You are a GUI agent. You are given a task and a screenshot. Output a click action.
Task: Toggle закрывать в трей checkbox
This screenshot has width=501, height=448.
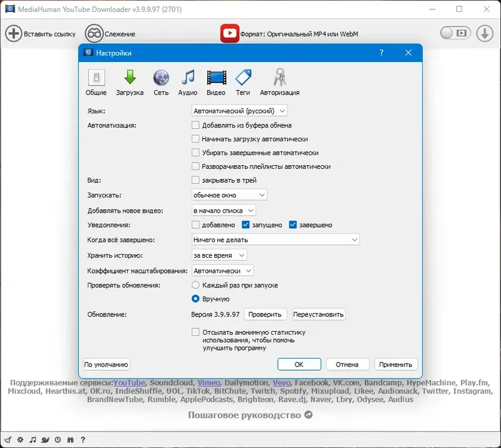pyautogui.click(x=195, y=180)
